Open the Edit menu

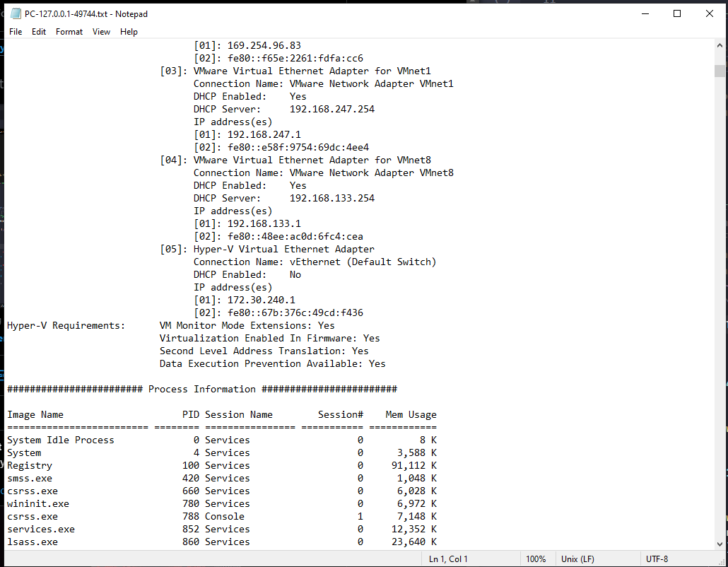click(39, 32)
